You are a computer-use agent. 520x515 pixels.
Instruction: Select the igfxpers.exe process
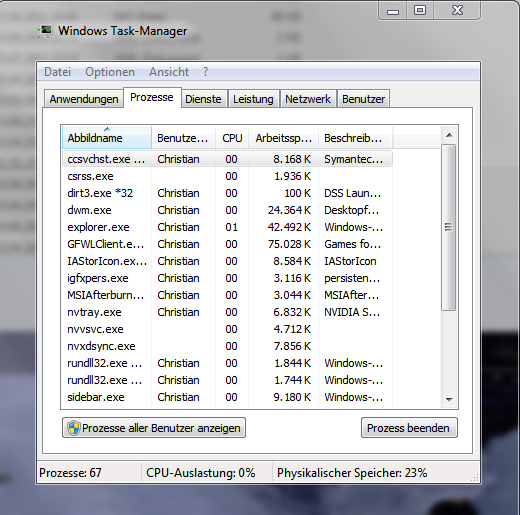227,278
